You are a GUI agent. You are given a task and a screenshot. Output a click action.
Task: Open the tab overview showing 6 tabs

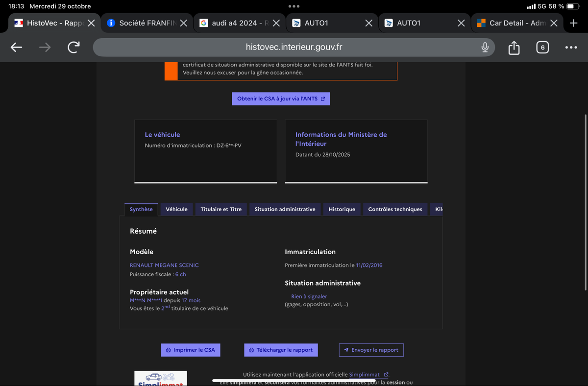tap(542, 48)
